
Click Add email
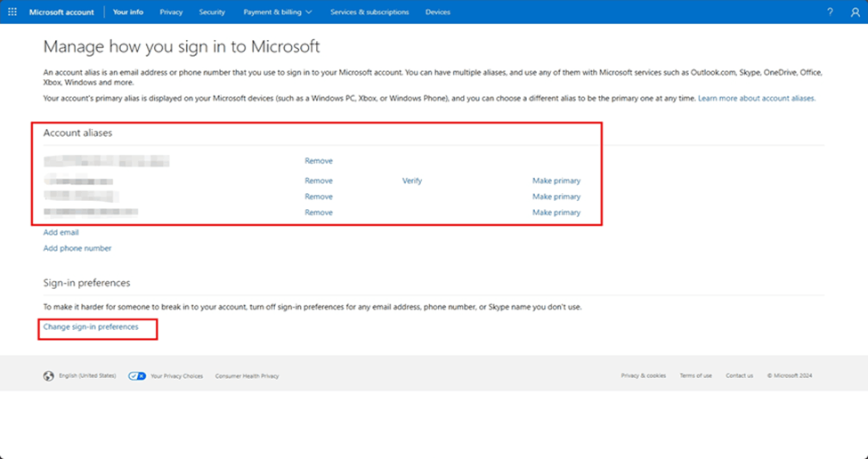pos(61,232)
